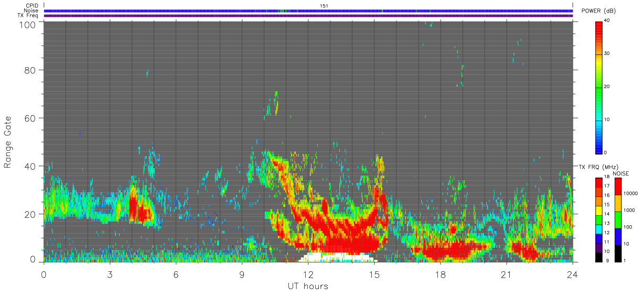Click the 15 tick on the UT hours axis
Image resolution: width=644 pixels, height=297 pixels.
[x=374, y=274]
